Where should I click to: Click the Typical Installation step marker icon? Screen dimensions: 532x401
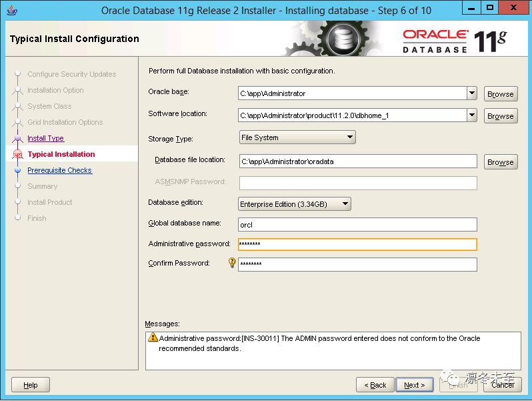17,155
